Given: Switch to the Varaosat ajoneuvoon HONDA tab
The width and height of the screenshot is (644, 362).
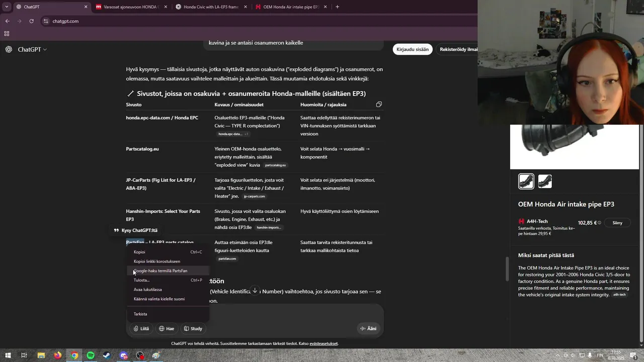Looking at the screenshot, I should pos(130,7).
